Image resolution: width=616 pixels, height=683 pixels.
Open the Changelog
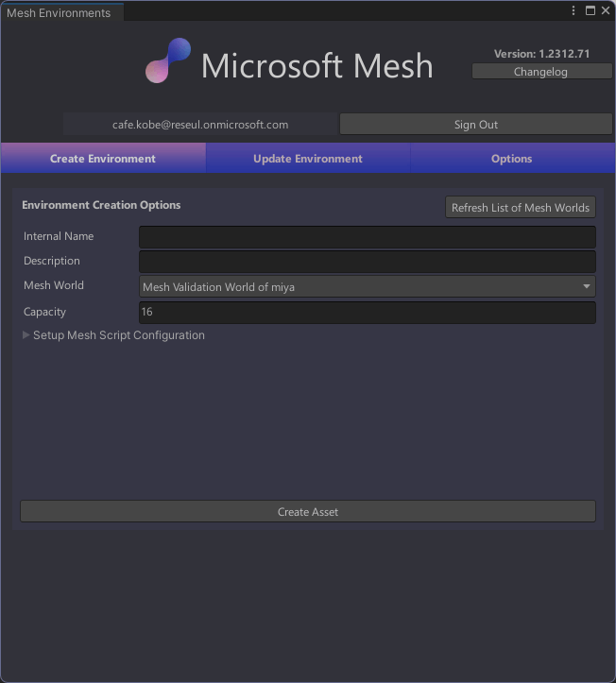tap(541, 72)
